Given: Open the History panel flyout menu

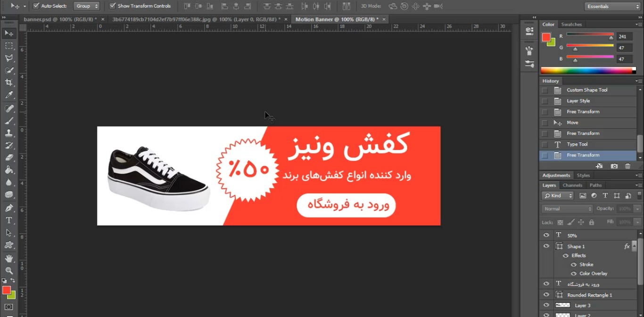Looking at the screenshot, I should [x=638, y=81].
